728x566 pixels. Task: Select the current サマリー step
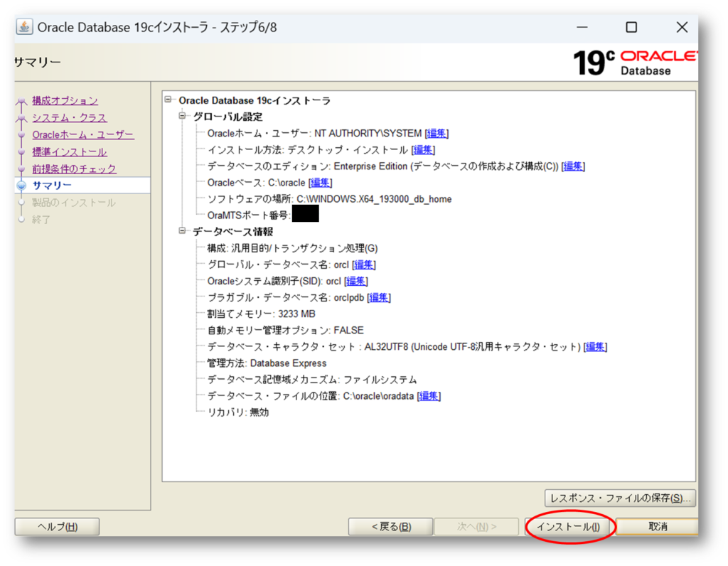(x=52, y=186)
